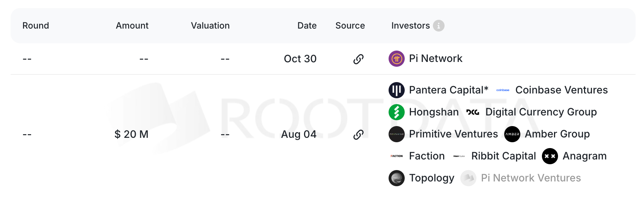Click the Investors info icon
The width and height of the screenshot is (644, 206).
click(438, 26)
